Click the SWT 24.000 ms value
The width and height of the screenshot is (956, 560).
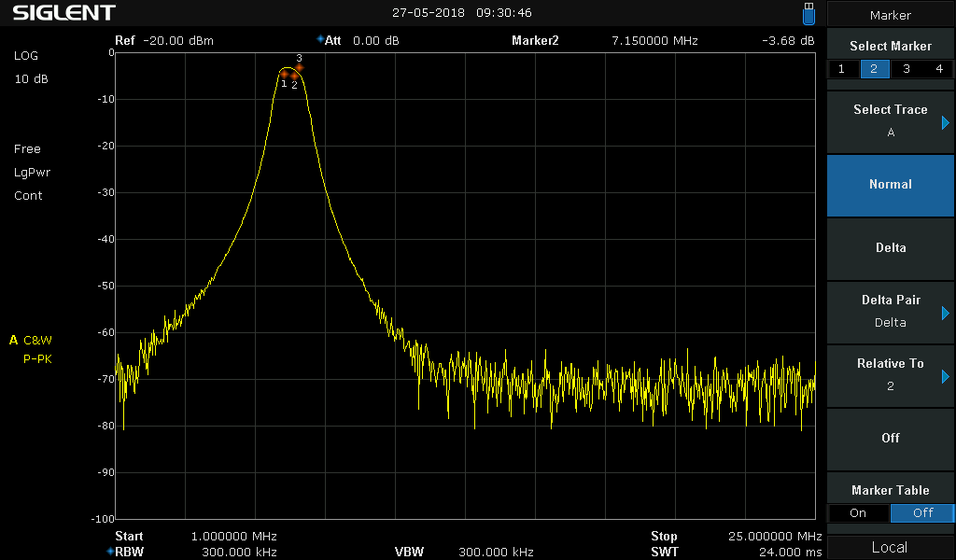790,553
